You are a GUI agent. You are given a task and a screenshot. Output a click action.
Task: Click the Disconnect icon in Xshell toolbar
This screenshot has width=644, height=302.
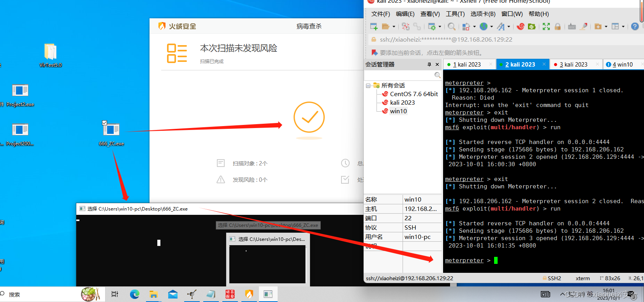point(406,26)
